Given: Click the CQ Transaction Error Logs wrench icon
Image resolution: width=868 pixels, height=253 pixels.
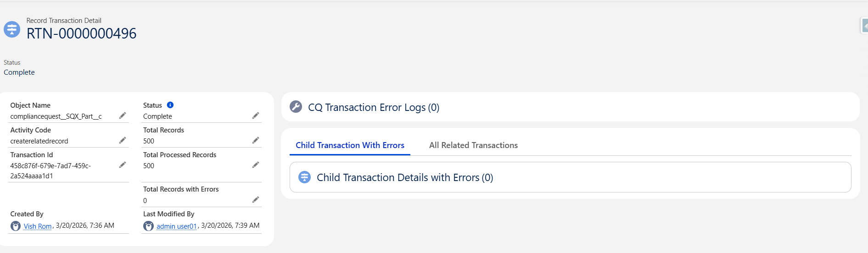Looking at the screenshot, I should pos(296,107).
